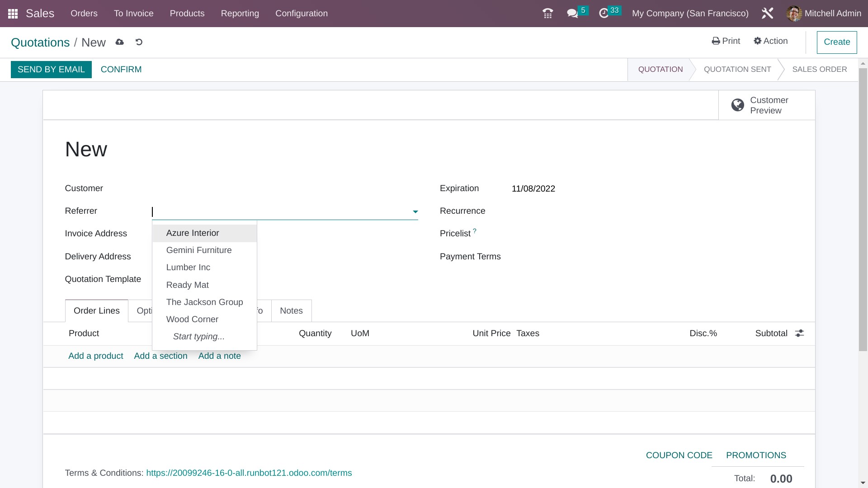Image resolution: width=868 pixels, height=488 pixels.
Task: Open the VoIP phone icon
Action: [x=547, y=14]
